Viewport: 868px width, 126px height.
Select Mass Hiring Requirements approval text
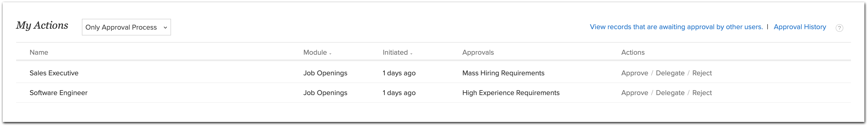(503, 73)
